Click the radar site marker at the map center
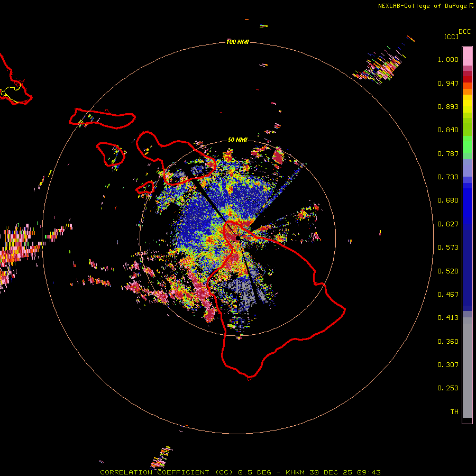 point(237,237)
